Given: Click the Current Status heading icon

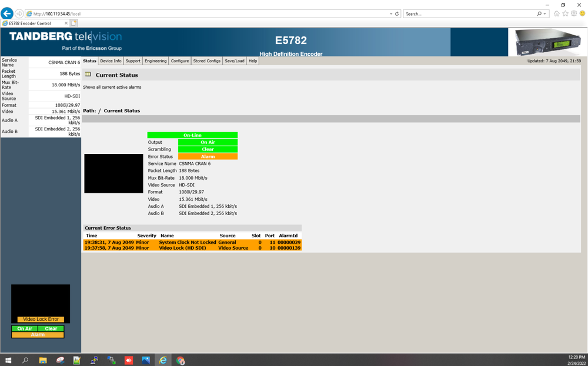Looking at the screenshot, I should click(88, 74).
